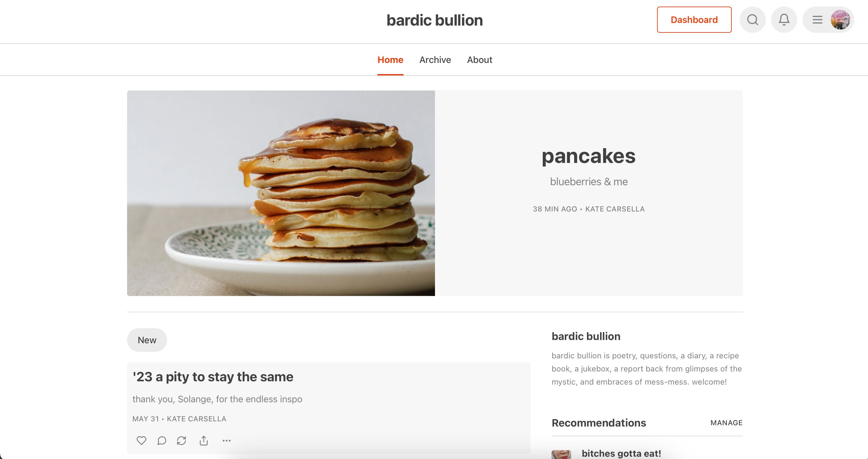Screen dimensions: 868x459
Task: Share the post via the share icon
Action: coord(203,440)
